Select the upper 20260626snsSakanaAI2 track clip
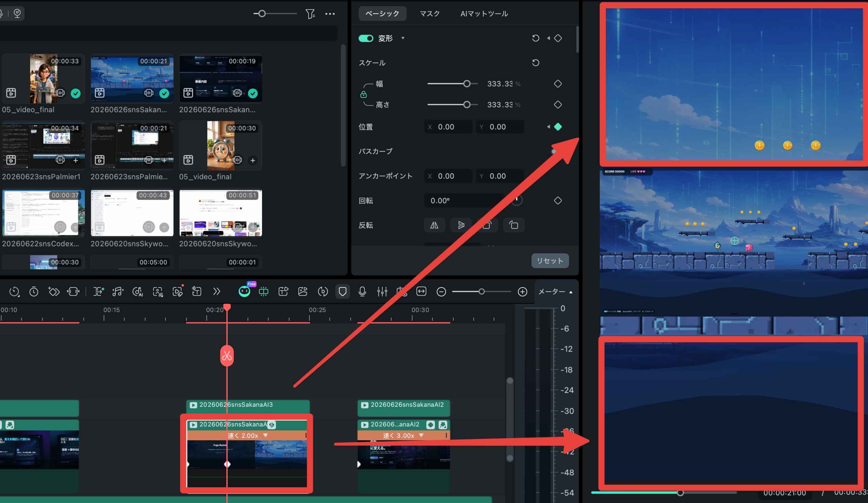Viewport: 868px width, 503px height. click(x=404, y=408)
